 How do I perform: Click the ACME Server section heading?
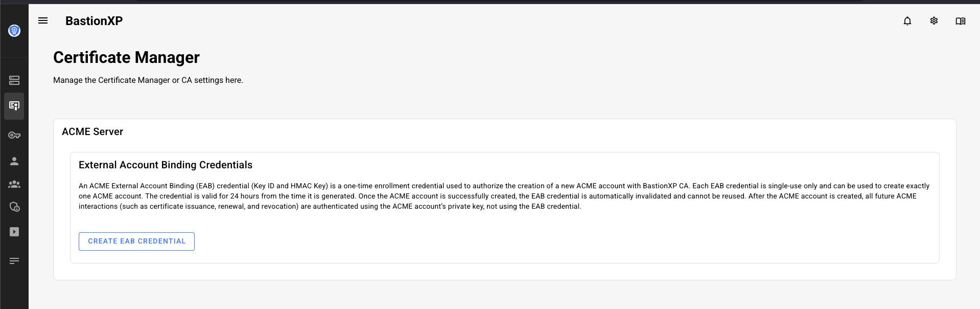(x=92, y=131)
